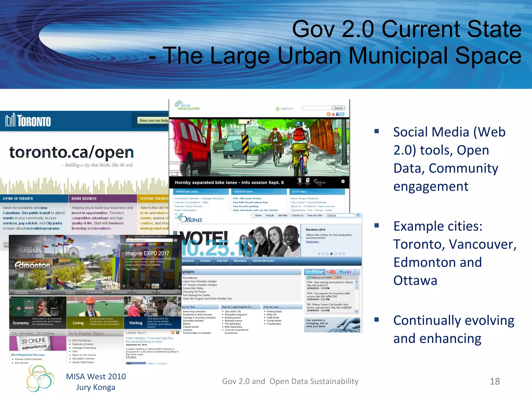Viewport: 532px width, 399px height.
Task: Open Ottawa 'City Hall' nav tab
Action: point(222,261)
